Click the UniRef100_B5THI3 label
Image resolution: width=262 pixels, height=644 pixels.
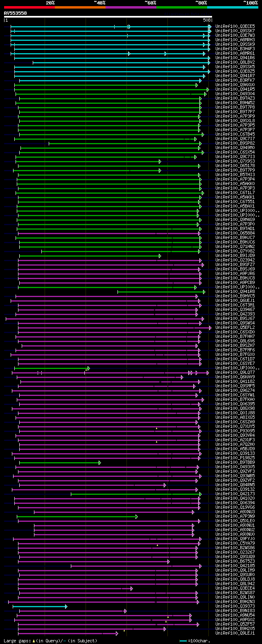[235, 175]
